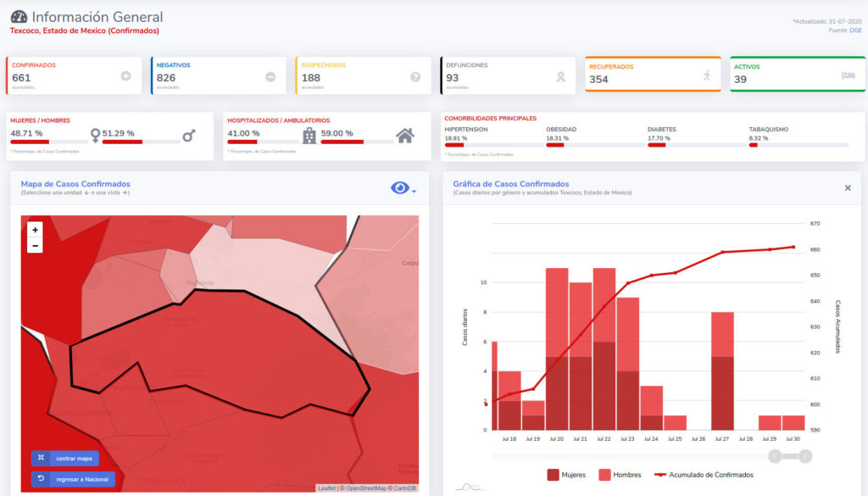Click the Jul 27 bar in chart
Viewport: 868px width, 496px height.
[x=722, y=373]
